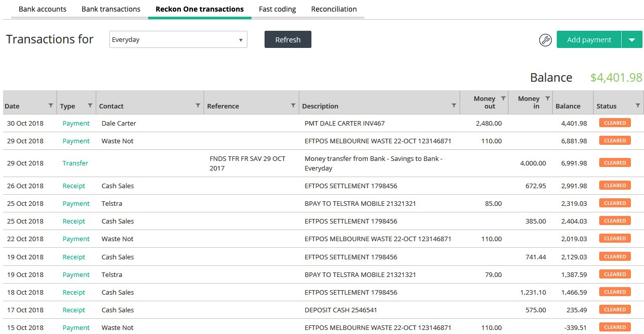
Task: Open the Telstra 85.00 Payment link
Action: (x=76, y=203)
